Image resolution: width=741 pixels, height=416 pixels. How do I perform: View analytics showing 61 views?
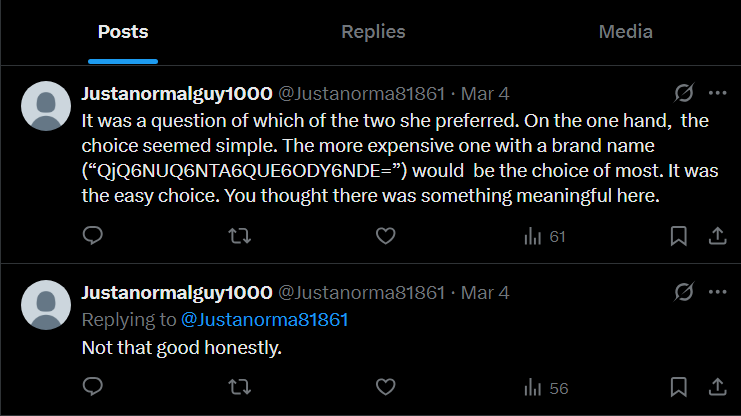545,237
